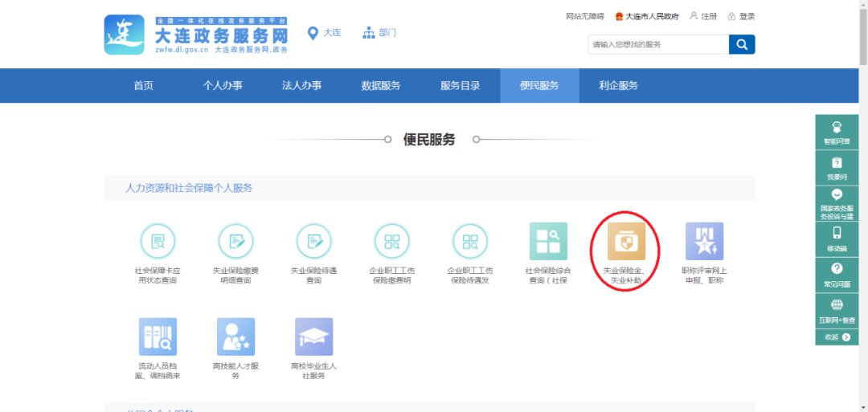The height and width of the screenshot is (412, 868).
Task: Open 职称评审网上申报 service icon
Action: pos(704,241)
